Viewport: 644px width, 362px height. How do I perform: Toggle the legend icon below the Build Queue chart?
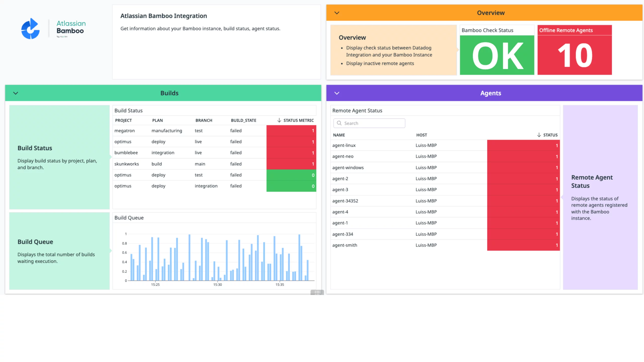[x=317, y=292]
